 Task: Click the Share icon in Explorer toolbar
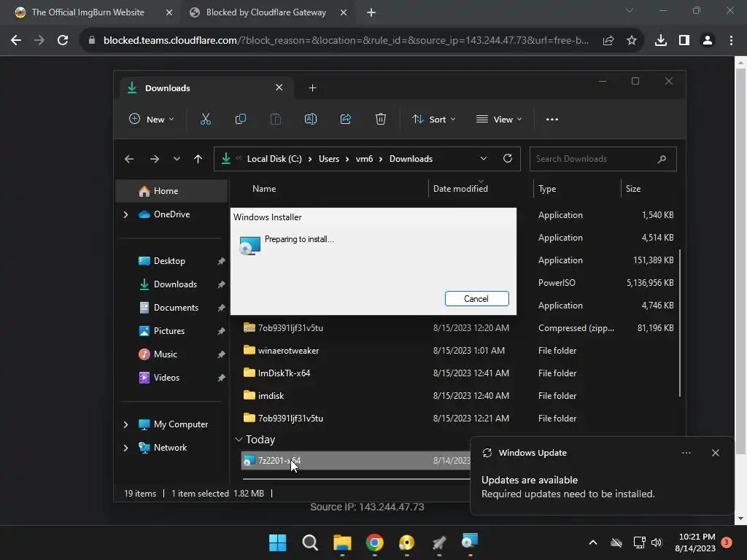[345, 119]
